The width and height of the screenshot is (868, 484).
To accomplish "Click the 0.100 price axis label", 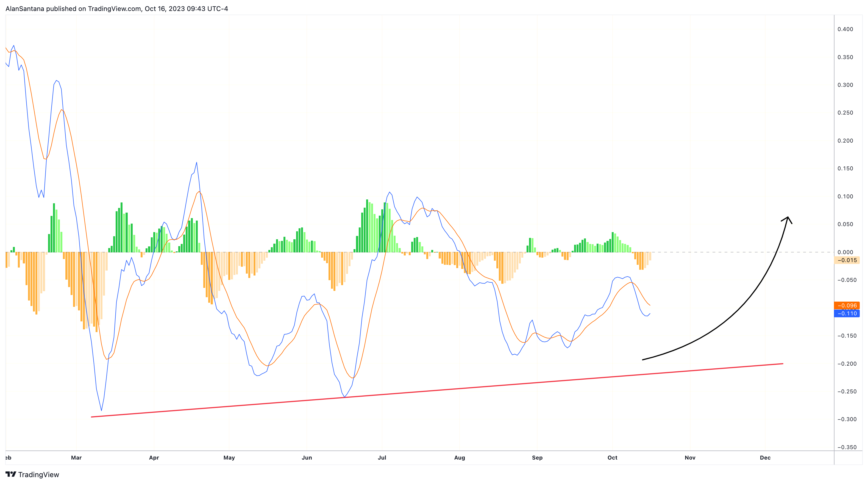I will 845,196.
